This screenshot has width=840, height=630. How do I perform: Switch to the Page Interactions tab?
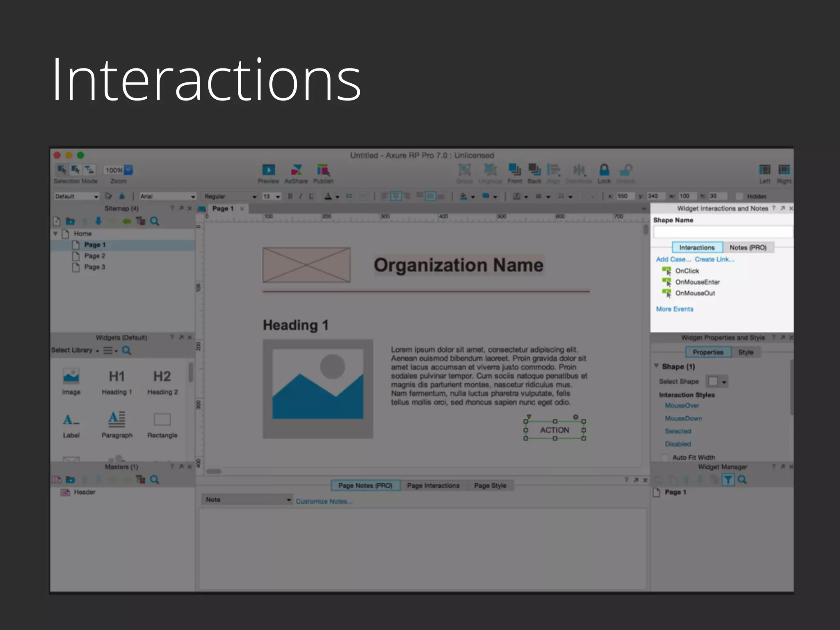pos(433,486)
